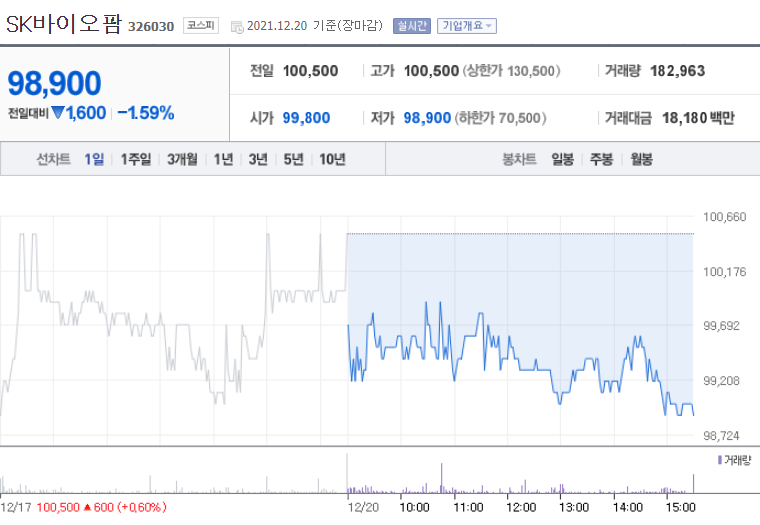Select the 1주일 line chart tab
760x525 pixels.
point(136,159)
